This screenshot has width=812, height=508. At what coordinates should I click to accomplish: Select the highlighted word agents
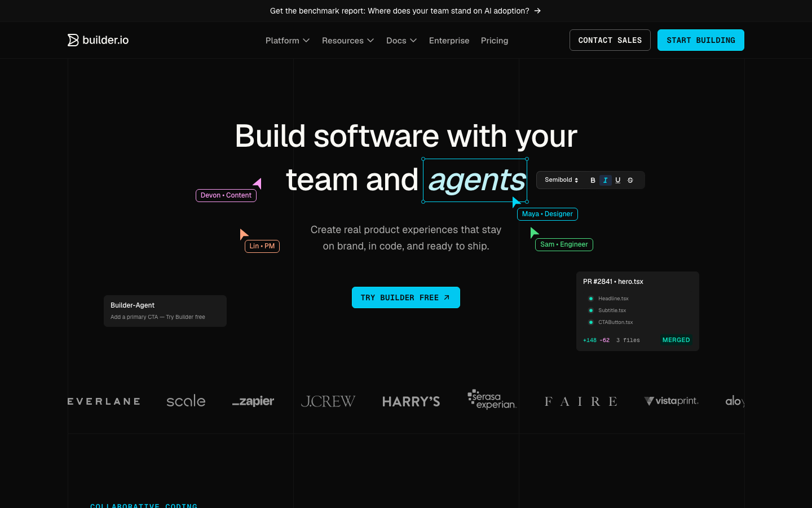475,181
